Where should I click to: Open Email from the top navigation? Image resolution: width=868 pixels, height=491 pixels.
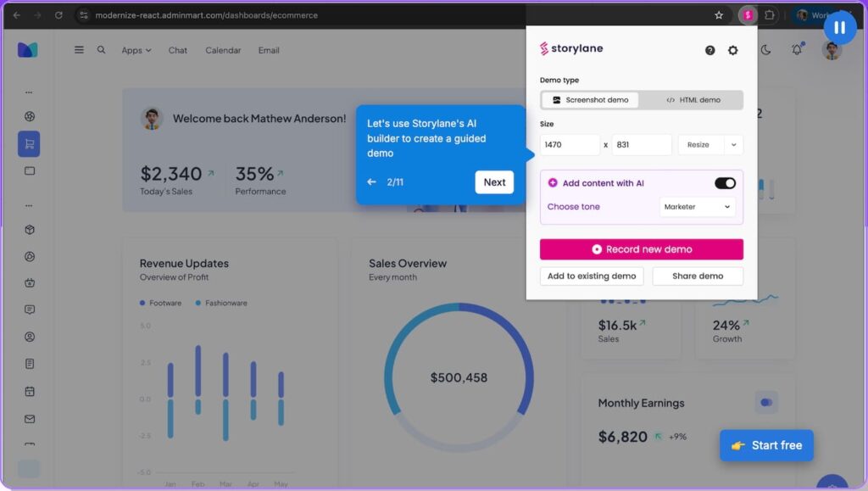(x=269, y=50)
